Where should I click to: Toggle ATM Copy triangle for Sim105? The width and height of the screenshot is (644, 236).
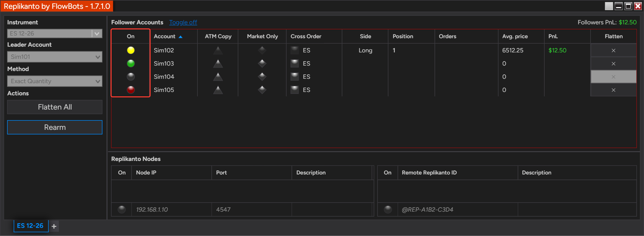point(218,90)
